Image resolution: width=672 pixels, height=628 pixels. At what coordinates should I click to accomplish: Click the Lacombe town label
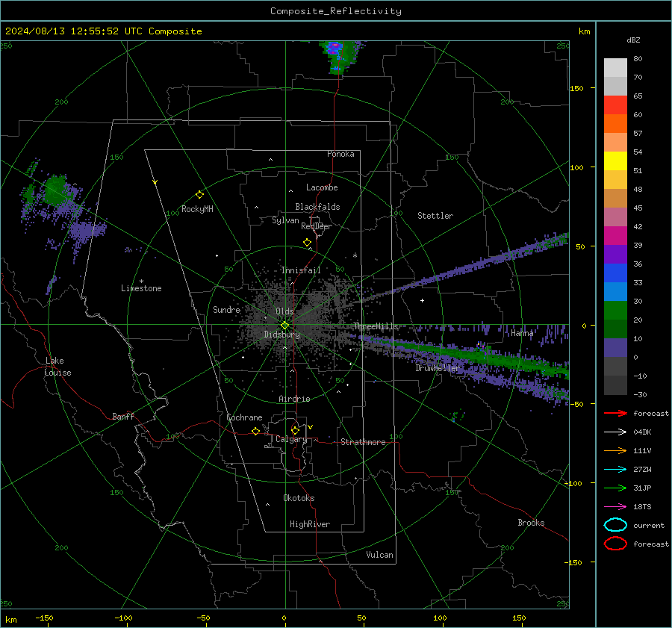[x=322, y=187]
